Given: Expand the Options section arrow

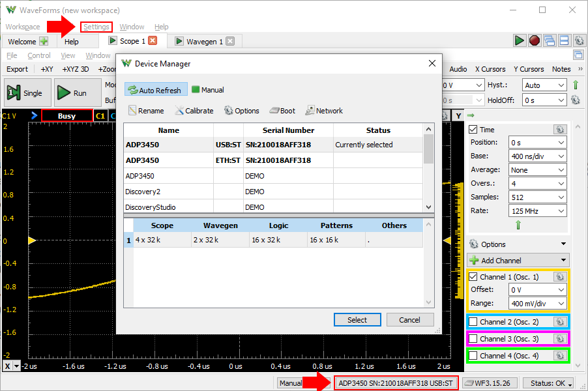Looking at the screenshot, I should pos(563,244).
